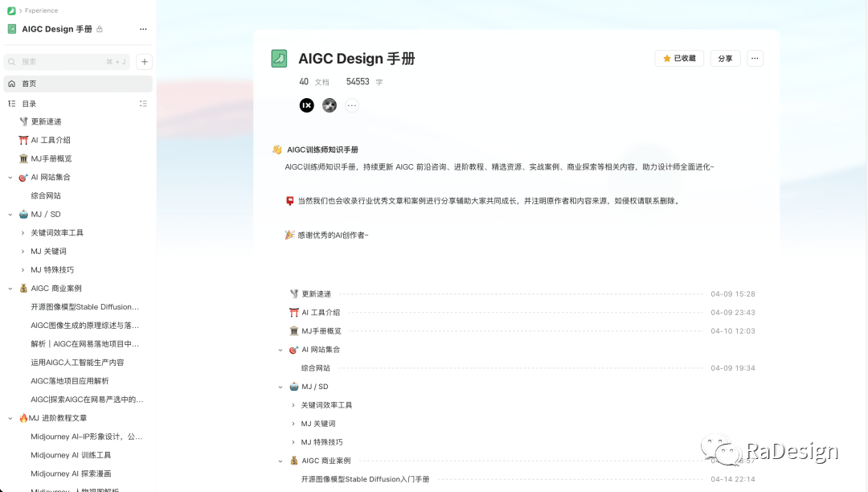Open Midjourney AI 训练工具 in sidebar
Viewport: 868px width, 492px height.
click(x=71, y=455)
